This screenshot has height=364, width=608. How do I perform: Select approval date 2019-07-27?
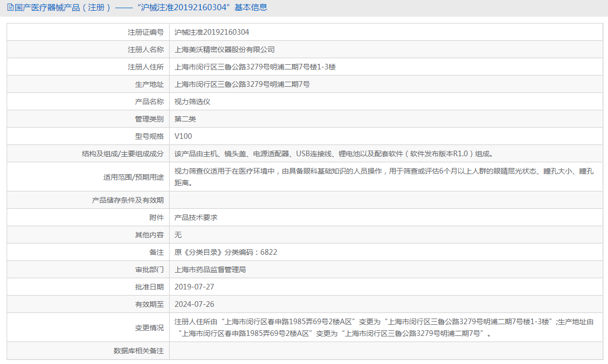pos(194,287)
